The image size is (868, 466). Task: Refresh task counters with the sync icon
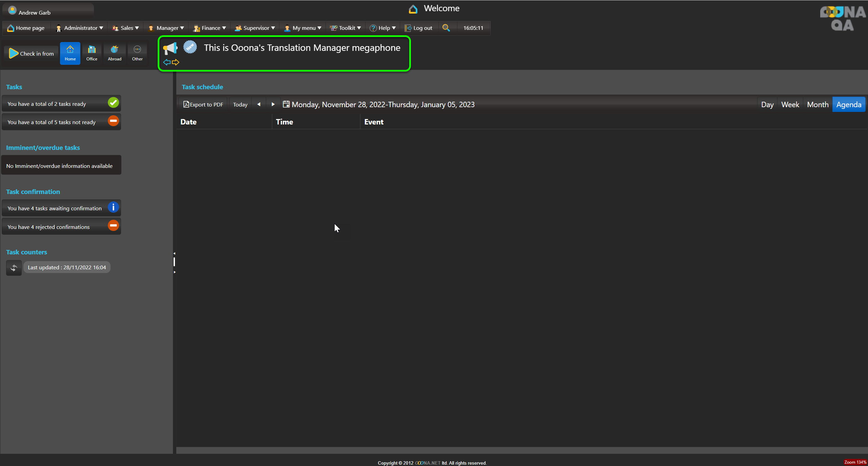click(14, 268)
